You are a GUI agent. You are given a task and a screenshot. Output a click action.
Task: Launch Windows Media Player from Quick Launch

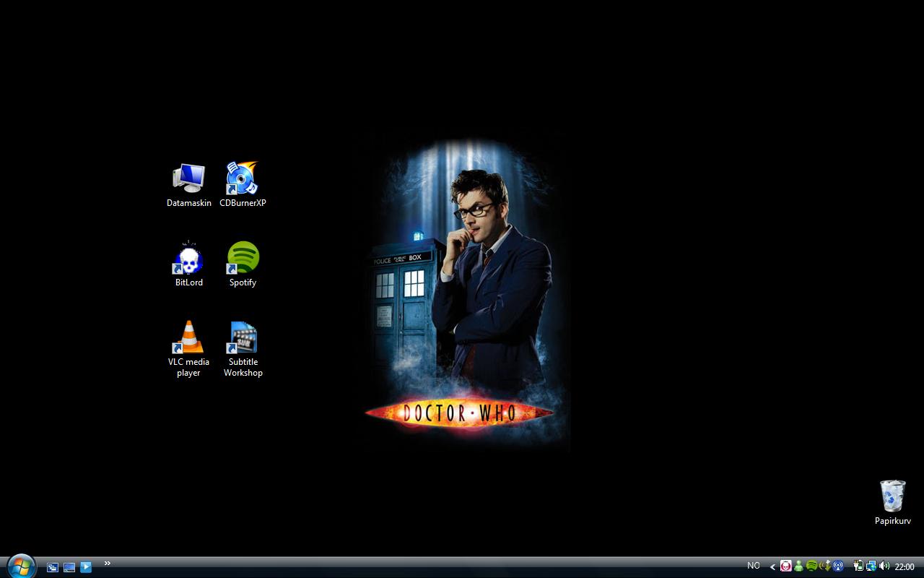tap(86, 567)
